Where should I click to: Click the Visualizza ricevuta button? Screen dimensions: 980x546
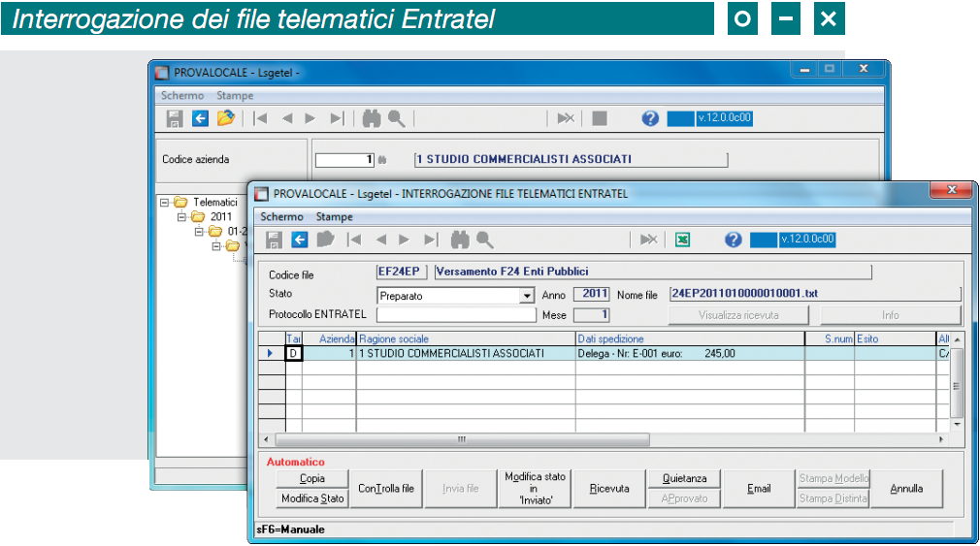tap(738, 315)
